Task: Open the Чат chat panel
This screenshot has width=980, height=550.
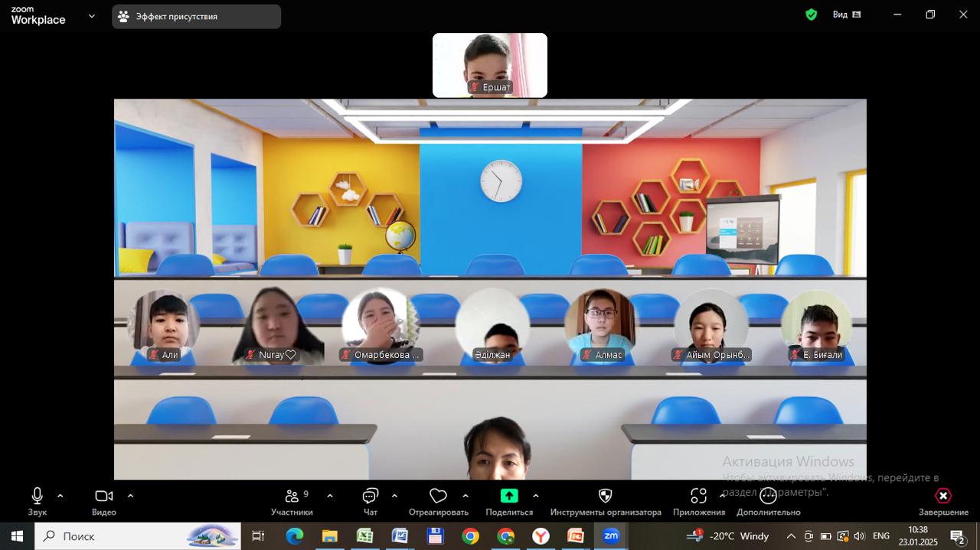Action: point(371,496)
